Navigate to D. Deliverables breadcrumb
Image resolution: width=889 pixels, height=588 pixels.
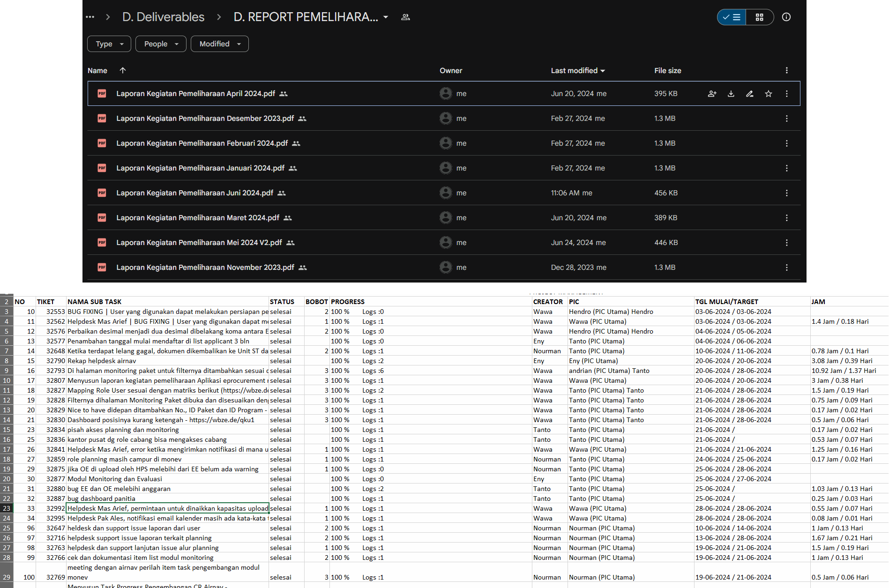click(x=163, y=17)
